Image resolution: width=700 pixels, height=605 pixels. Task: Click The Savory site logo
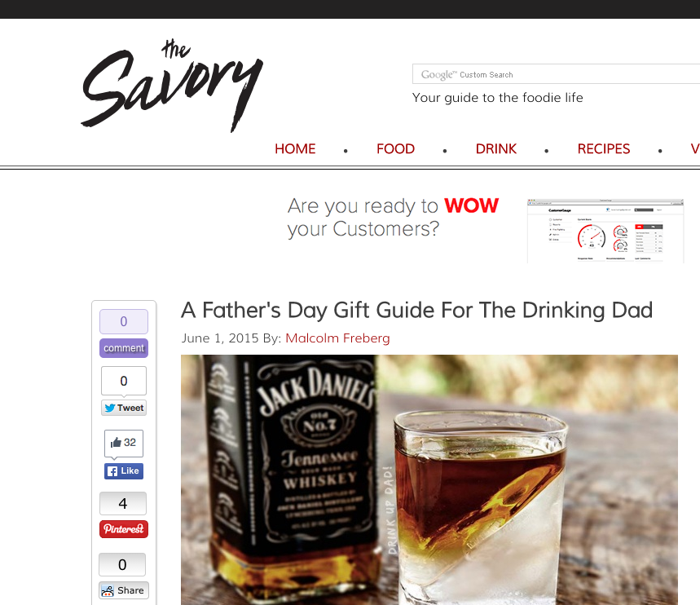[x=172, y=86]
